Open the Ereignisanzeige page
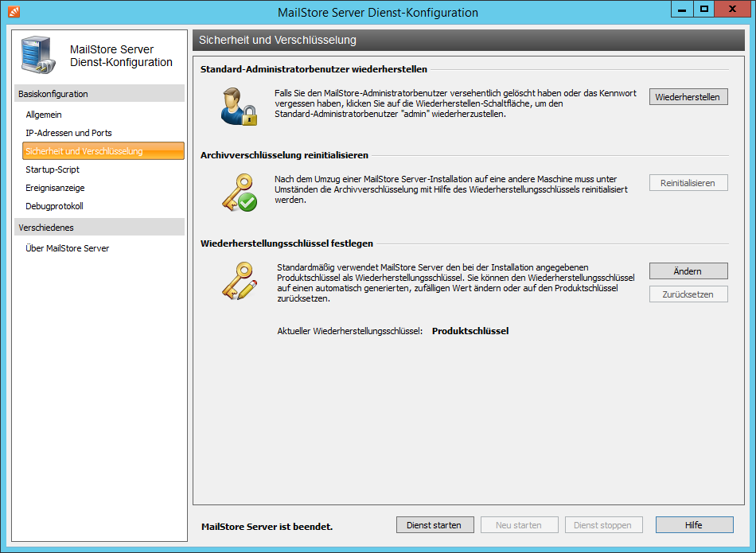Viewport: 756px width, 553px height. (55, 188)
